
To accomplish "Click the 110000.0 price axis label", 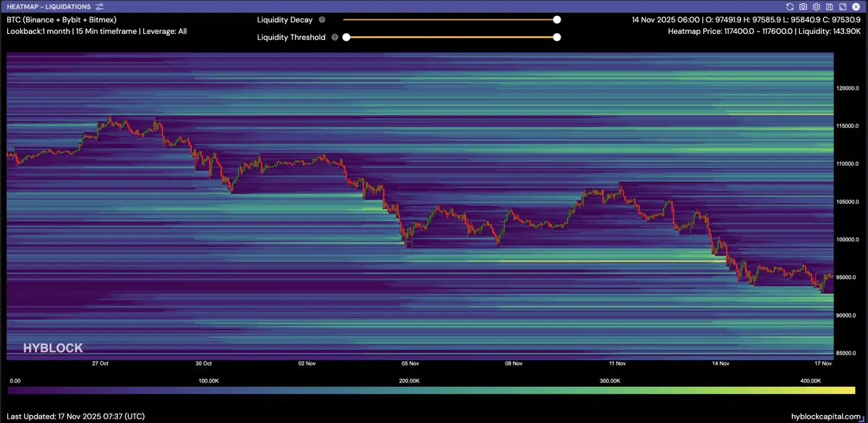I will pos(848,164).
